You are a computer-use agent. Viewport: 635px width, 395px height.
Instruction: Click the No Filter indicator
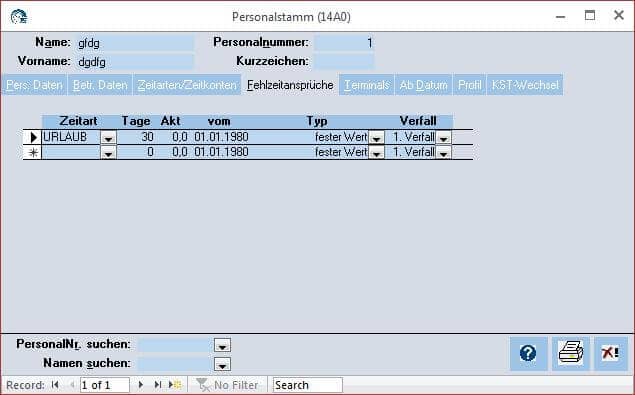point(227,385)
